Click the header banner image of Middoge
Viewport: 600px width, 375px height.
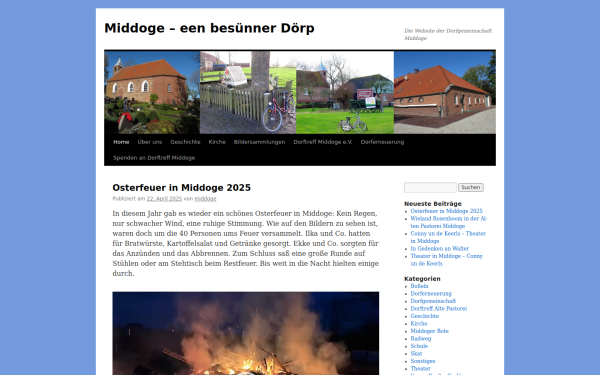300,92
